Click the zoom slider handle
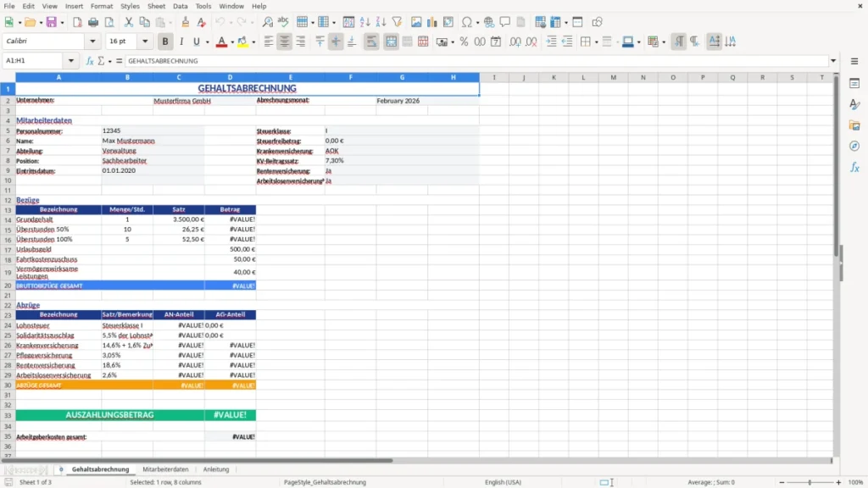The image size is (868, 488). (810, 482)
